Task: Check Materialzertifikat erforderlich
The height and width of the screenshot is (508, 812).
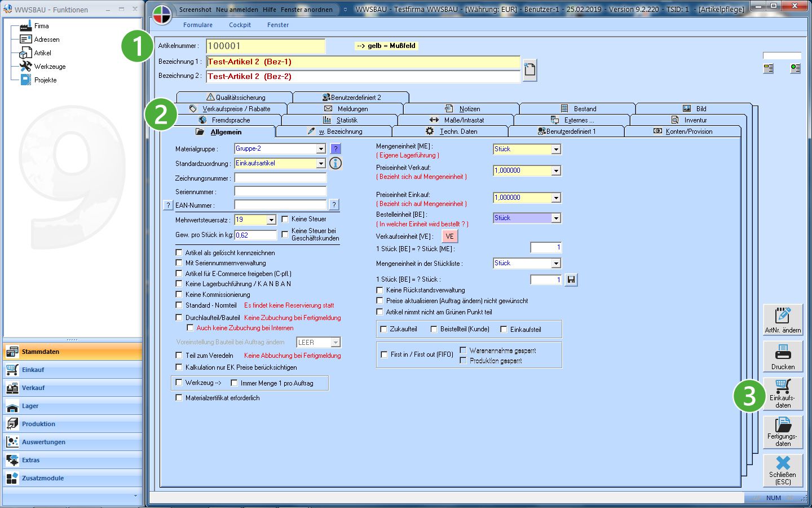Action: pos(179,398)
